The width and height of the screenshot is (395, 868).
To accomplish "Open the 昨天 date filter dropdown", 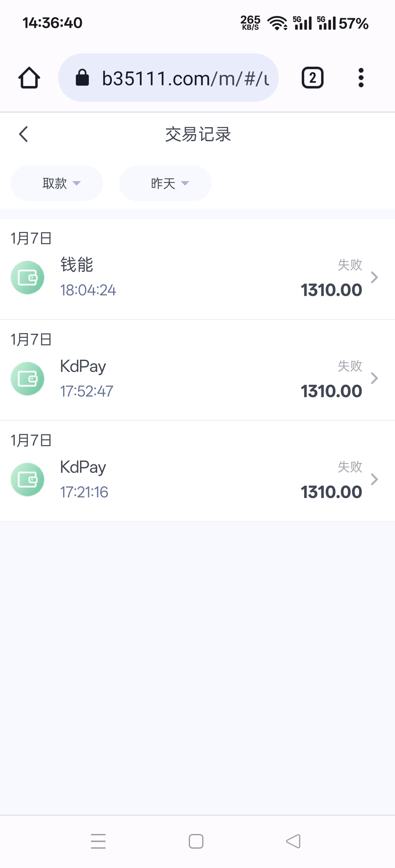I will (165, 183).
